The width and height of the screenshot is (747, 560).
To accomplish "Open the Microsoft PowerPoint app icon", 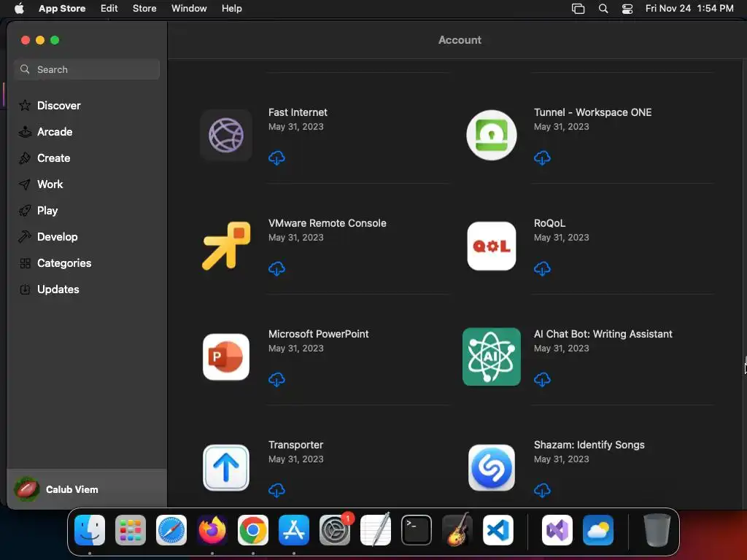I will [x=226, y=357].
